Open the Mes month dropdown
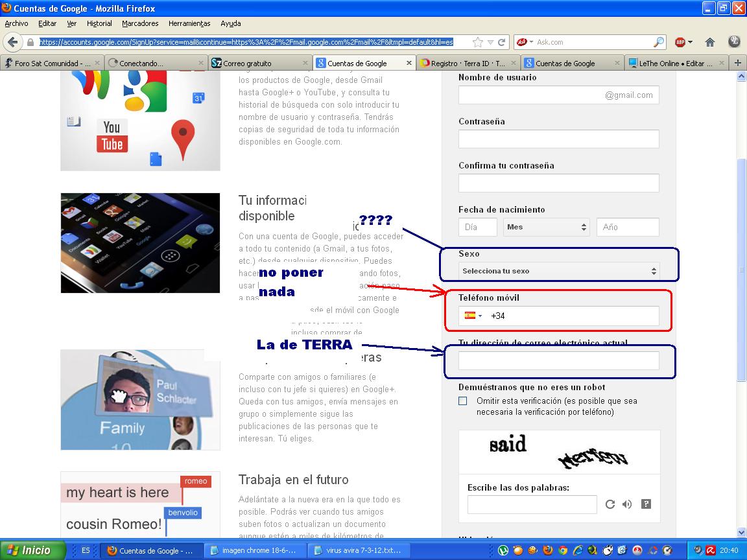747x560 pixels. pyautogui.click(x=547, y=227)
